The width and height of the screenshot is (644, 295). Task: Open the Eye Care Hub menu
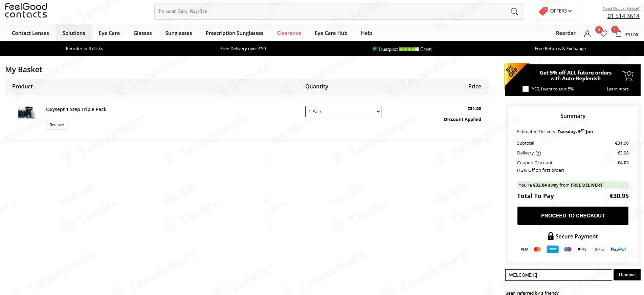331,33
